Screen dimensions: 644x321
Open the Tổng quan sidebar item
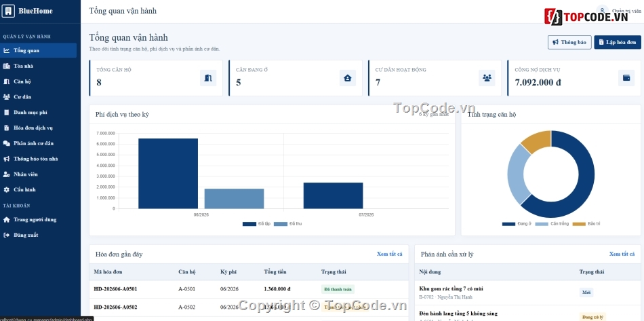(38, 50)
